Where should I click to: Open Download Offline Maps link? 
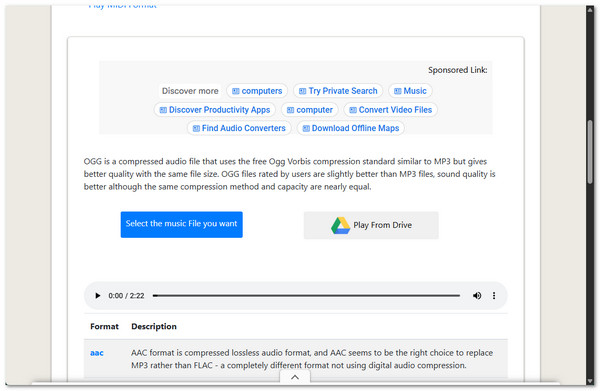pyautogui.click(x=351, y=128)
